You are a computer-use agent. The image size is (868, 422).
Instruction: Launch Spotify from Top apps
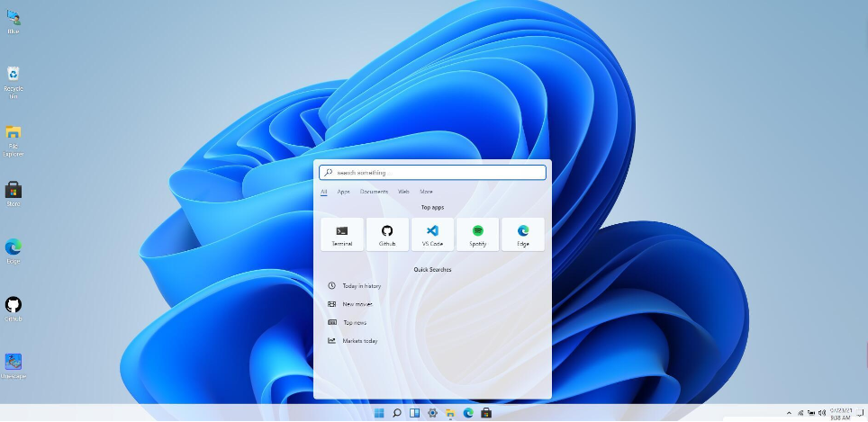pos(477,234)
